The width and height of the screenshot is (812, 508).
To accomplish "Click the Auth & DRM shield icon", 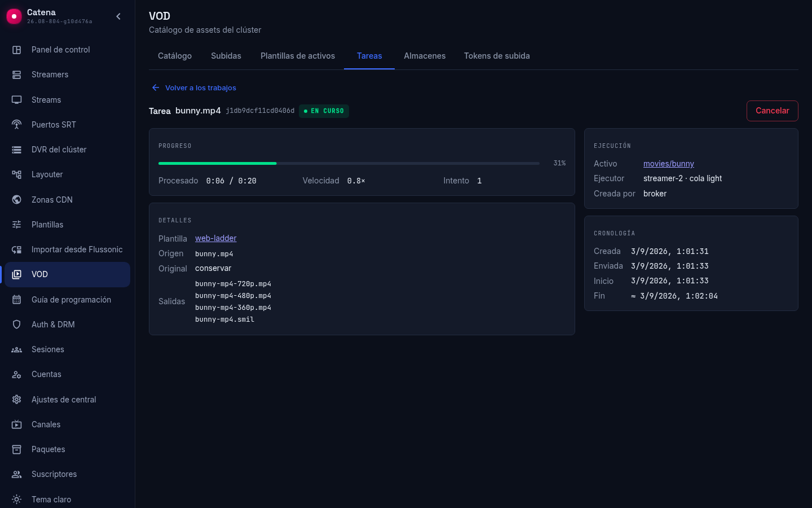I will (x=17, y=325).
